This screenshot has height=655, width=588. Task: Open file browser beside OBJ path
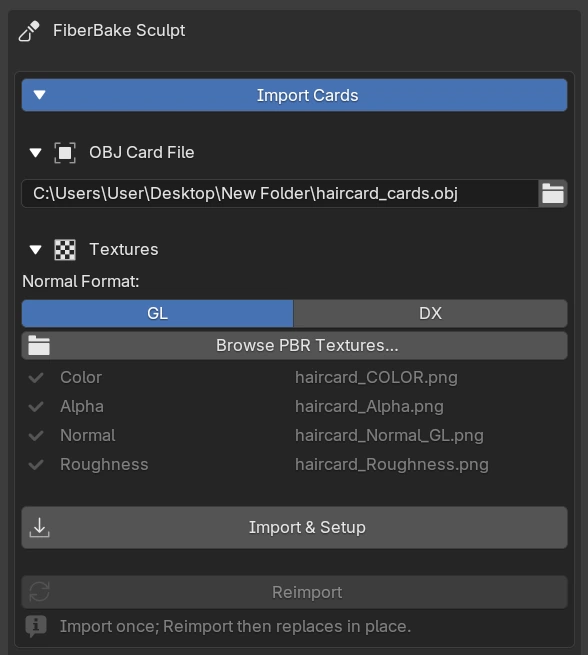pos(553,193)
